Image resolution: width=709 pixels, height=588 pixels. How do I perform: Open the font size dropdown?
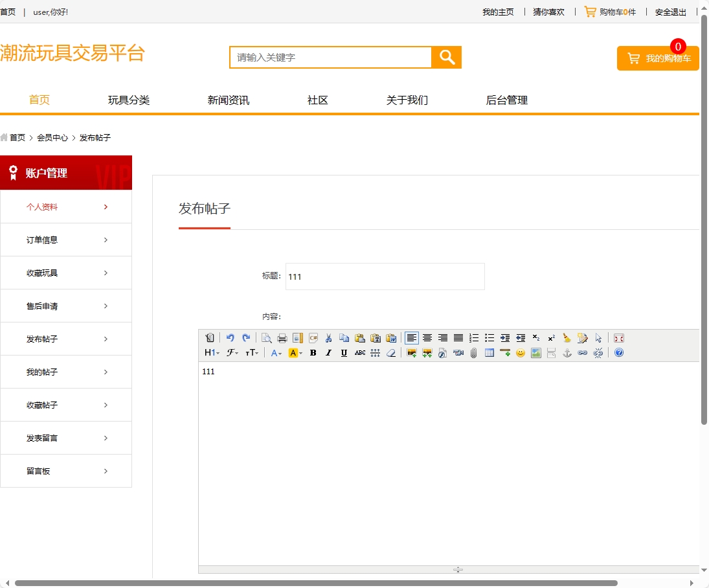251,353
